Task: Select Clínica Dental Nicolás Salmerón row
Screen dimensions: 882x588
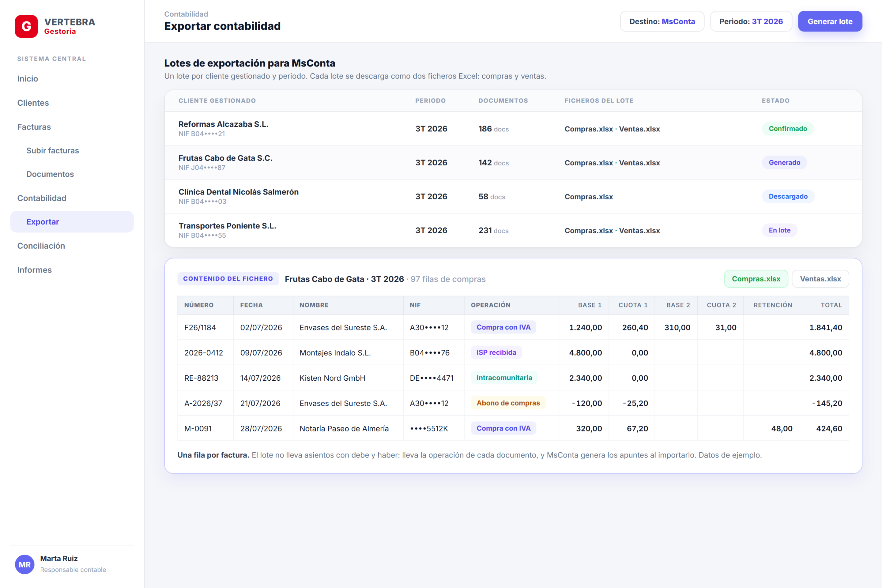Action: click(513, 197)
